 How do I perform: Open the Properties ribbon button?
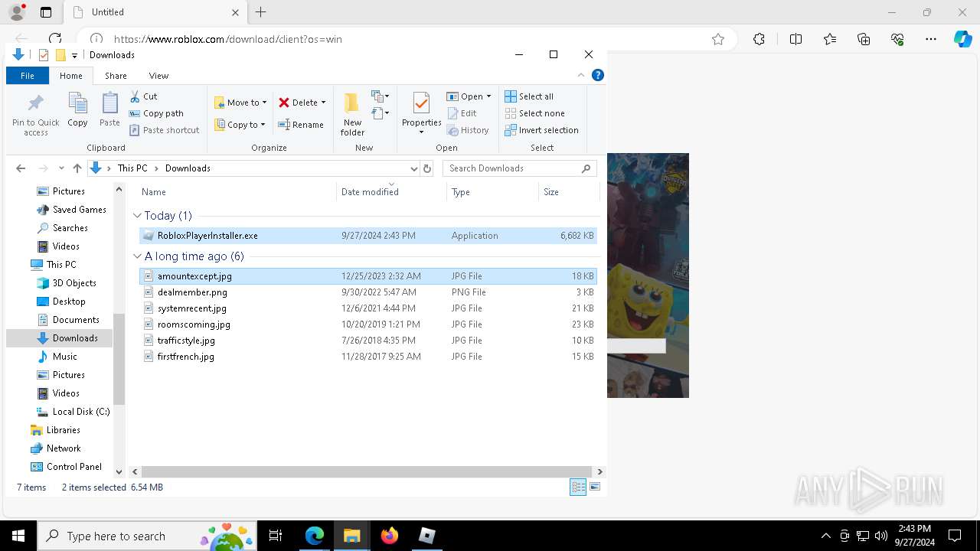(x=422, y=115)
